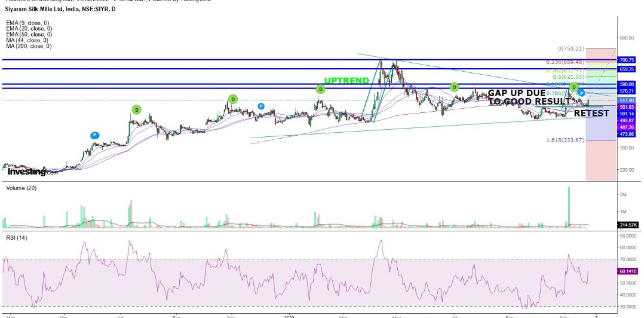Select the MA (44, close, 0) indicator legend

tap(27, 40)
